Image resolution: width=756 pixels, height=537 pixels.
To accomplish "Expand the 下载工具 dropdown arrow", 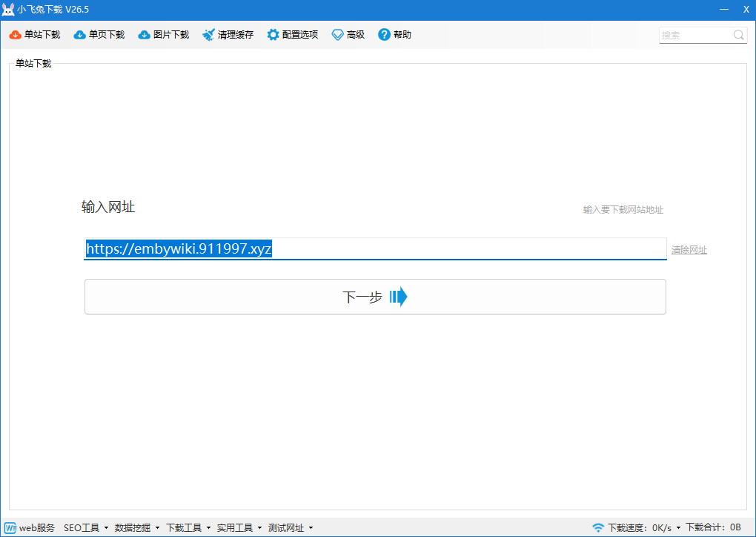I will coord(208,528).
